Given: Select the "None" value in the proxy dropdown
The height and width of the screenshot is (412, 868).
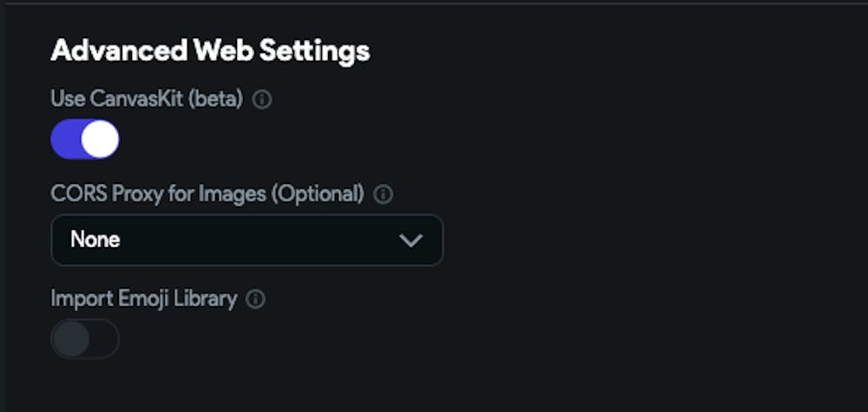Looking at the screenshot, I should coord(95,239).
